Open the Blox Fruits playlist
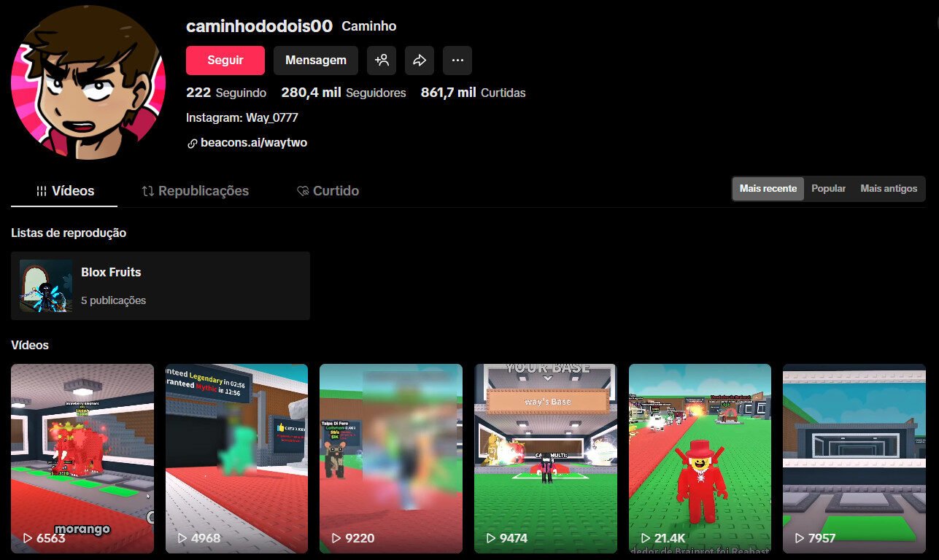Viewport: 939px width, 560px height. pyautogui.click(x=161, y=285)
